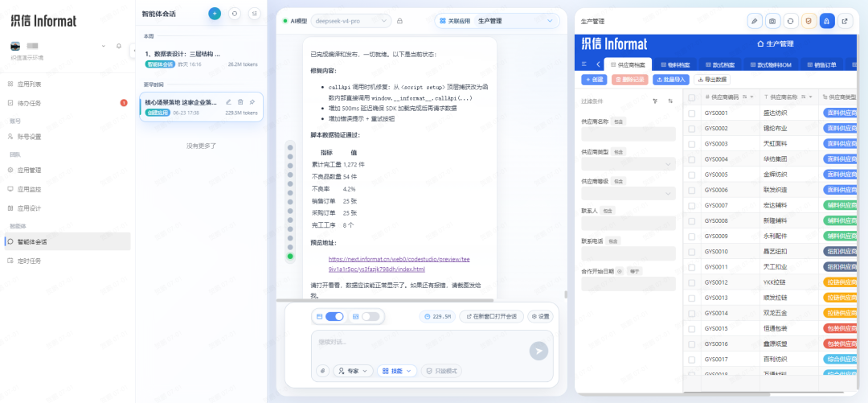Switch to the 款式物料BOM tab
Image resolution: width=868 pixels, height=403 pixels.
click(771, 65)
